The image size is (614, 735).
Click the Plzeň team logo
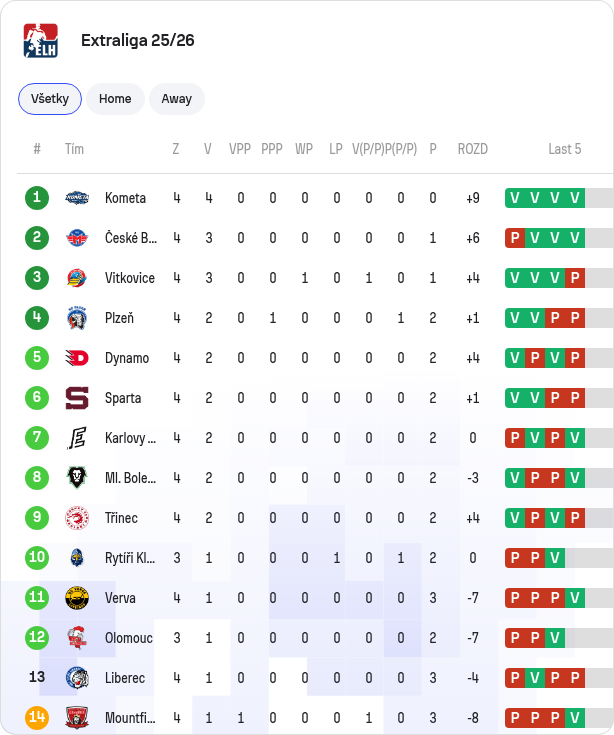tap(77, 318)
